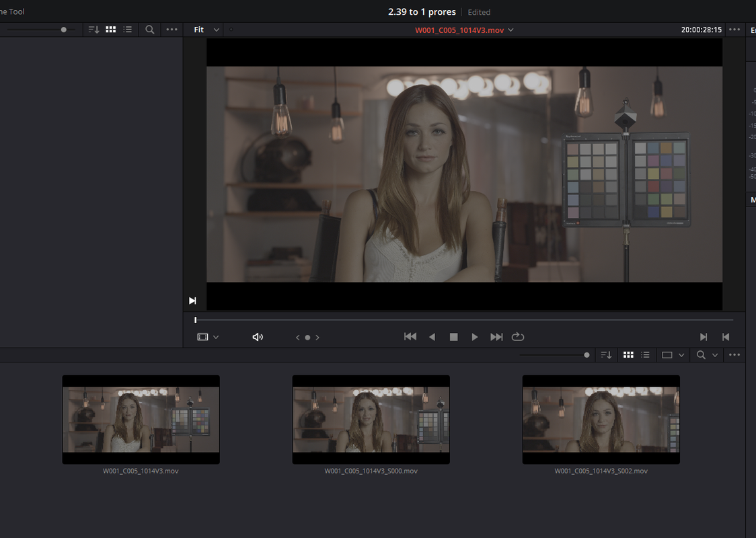Open search in the upper media panel
This screenshot has width=756, height=538.
tap(150, 30)
